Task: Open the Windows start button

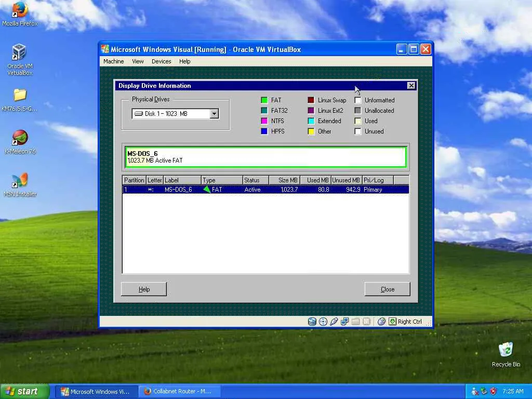Action: (x=24, y=392)
